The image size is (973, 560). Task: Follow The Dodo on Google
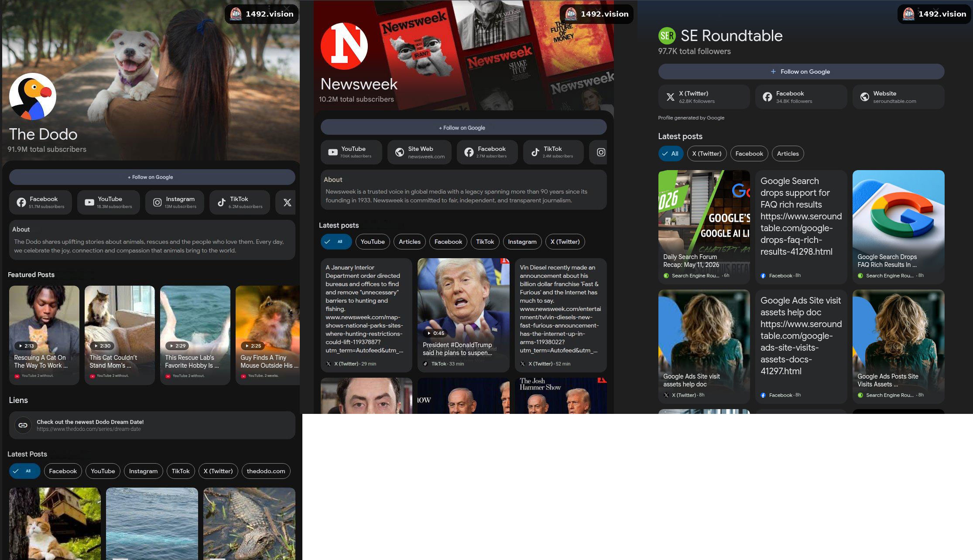(152, 177)
